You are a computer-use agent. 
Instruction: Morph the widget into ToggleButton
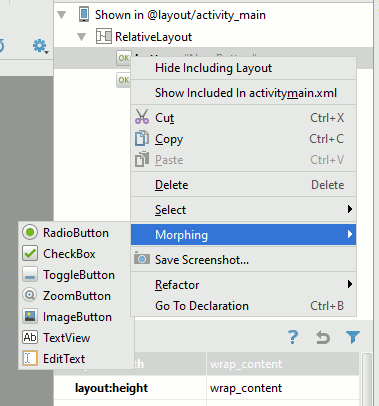pos(76,275)
